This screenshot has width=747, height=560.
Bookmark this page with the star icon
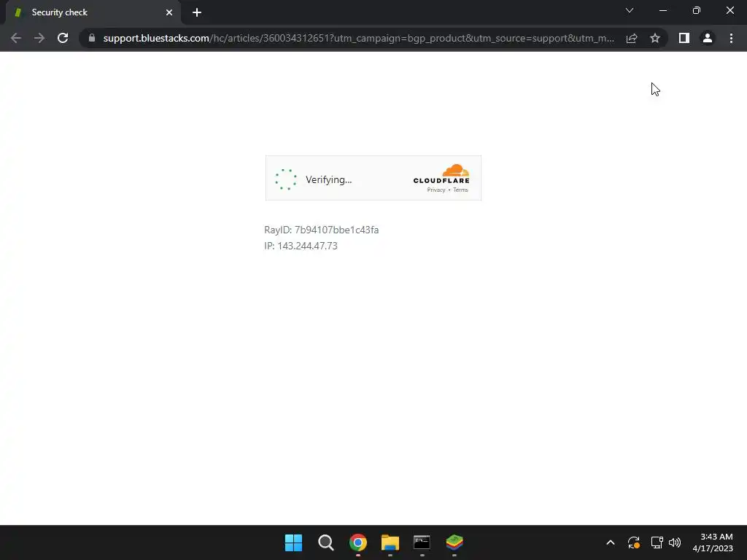(x=655, y=38)
